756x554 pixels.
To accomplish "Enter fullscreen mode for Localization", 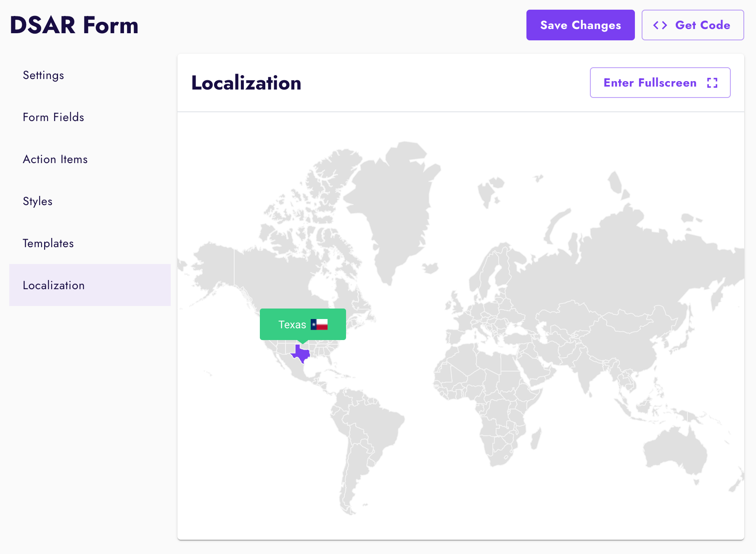I will click(660, 82).
